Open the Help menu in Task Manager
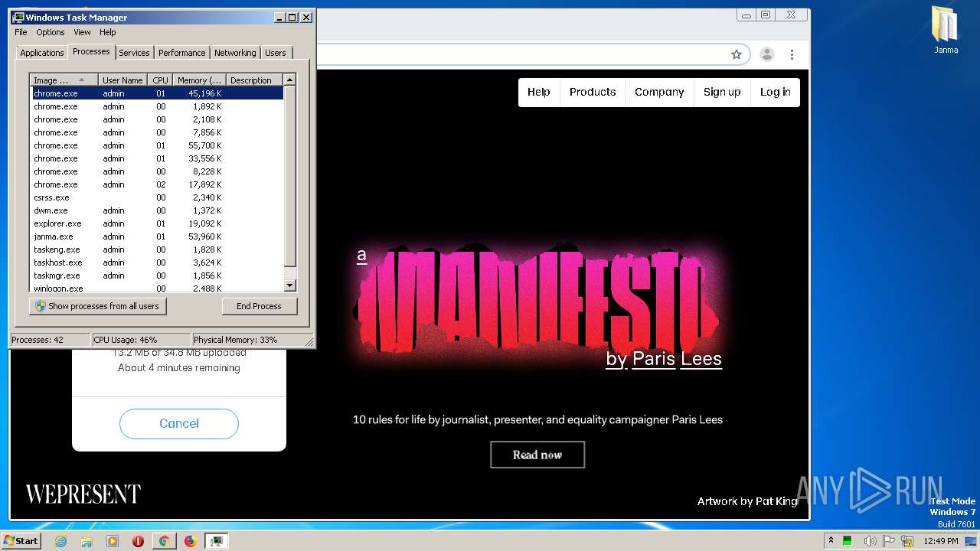This screenshot has width=980, height=551. coord(108,32)
